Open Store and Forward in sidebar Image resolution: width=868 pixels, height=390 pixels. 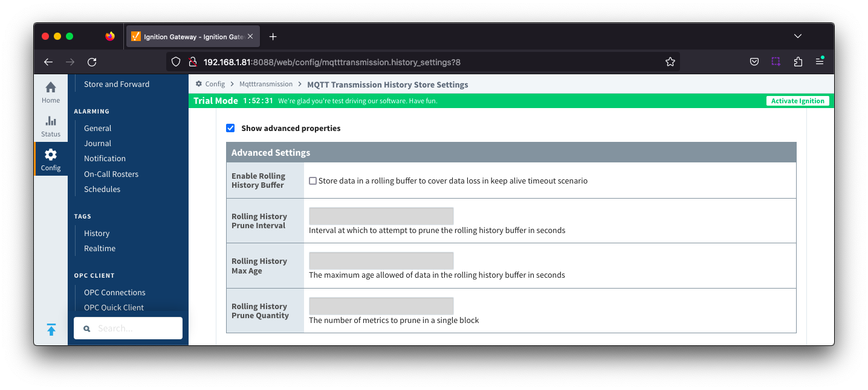coord(117,84)
